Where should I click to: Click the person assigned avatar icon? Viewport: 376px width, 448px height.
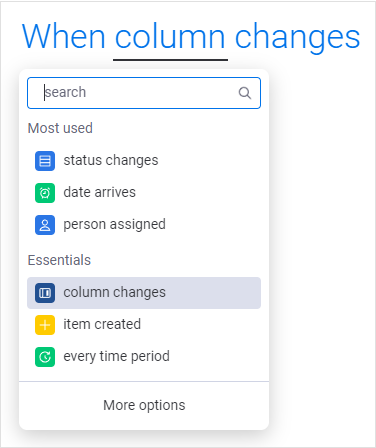click(x=45, y=225)
